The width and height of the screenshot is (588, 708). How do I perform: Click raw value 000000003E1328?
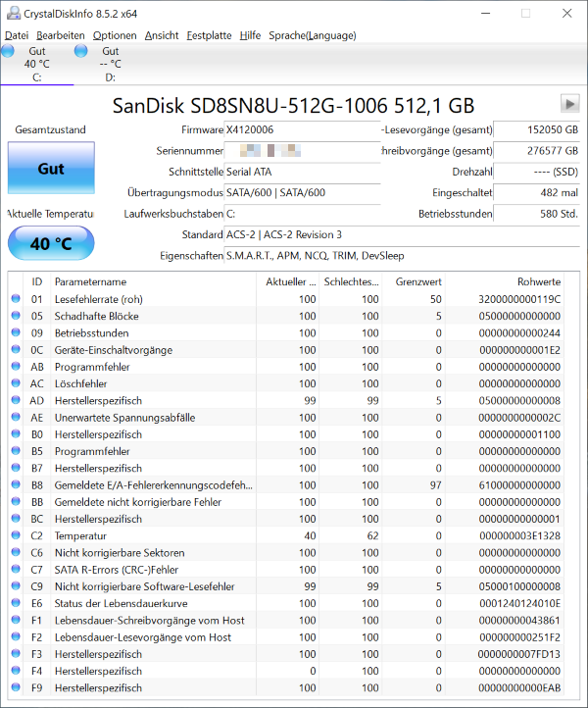click(519, 535)
